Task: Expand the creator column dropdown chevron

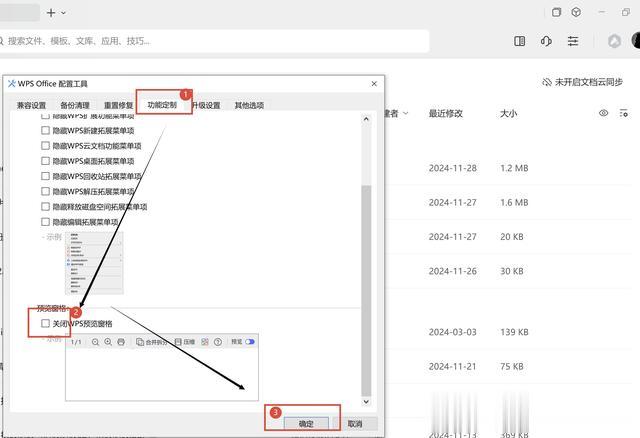Action: pyautogui.click(x=406, y=113)
